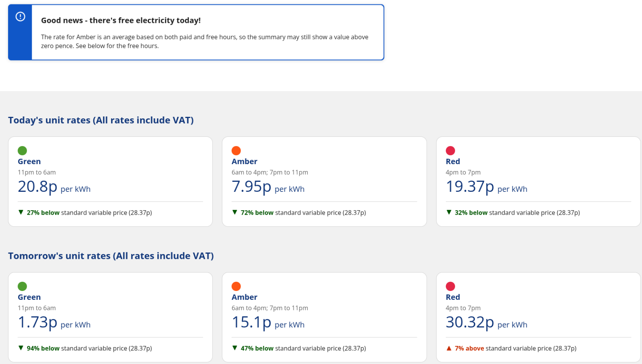Click today's Green rate of 20.8p
This screenshot has height=364, width=642.
(x=38, y=187)
